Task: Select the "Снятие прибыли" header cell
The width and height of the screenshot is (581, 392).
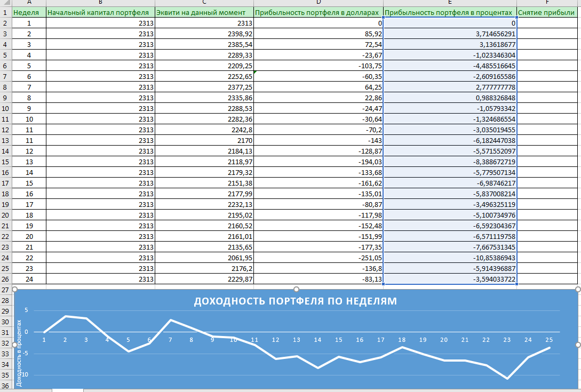Action: [548, 12]
